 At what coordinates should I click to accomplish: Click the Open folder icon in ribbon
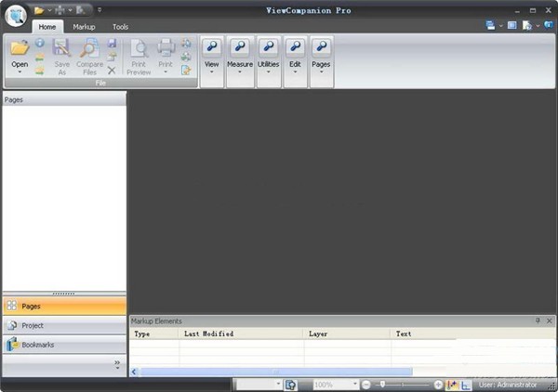(x=20, y=47)
